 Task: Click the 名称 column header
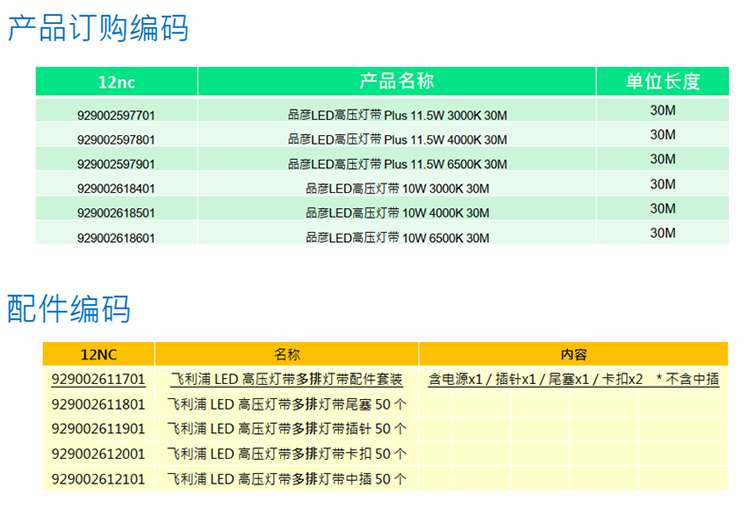click(287, 354)
